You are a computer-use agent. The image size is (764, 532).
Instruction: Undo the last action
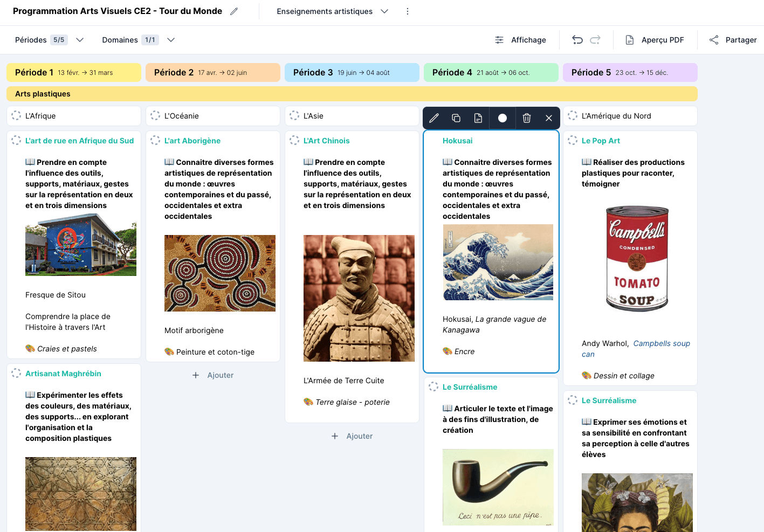click(577, 40)
